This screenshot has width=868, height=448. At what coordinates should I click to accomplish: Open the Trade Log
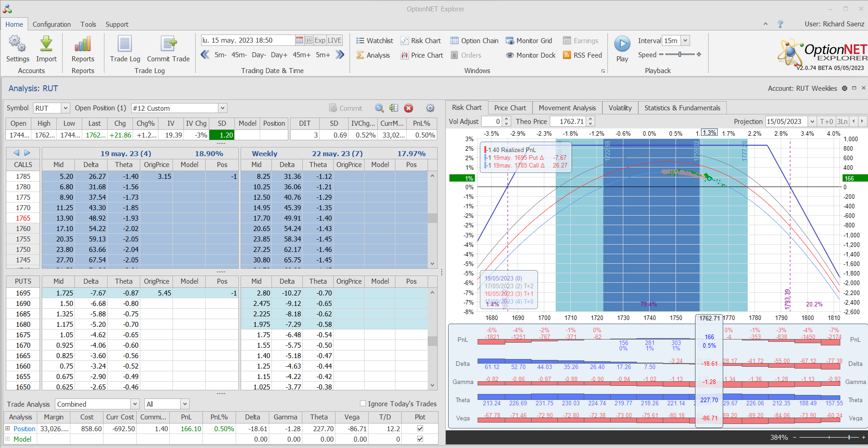pos(125,49)
